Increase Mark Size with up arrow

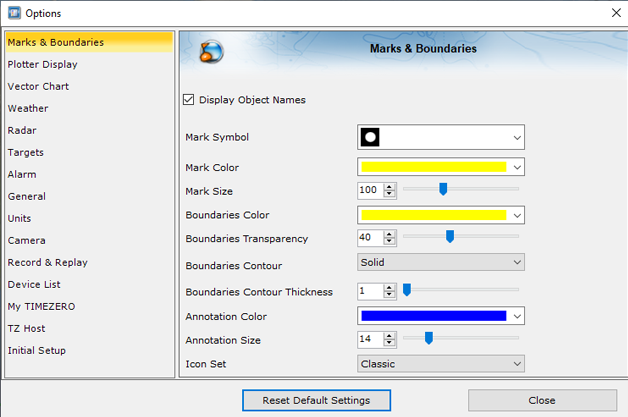pos(390,186)
